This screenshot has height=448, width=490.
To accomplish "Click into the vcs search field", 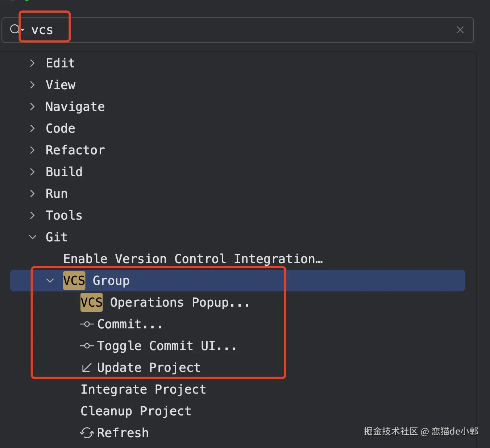I will point(217,30).
